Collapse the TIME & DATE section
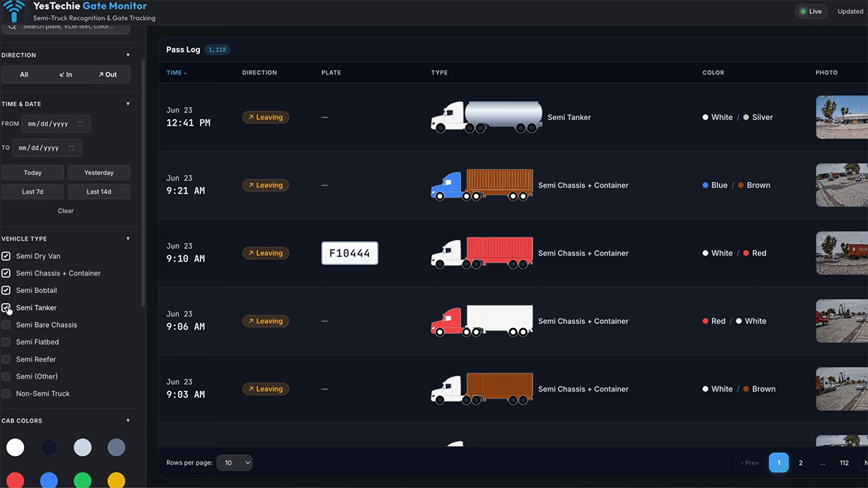 click(x=128, y=104)
